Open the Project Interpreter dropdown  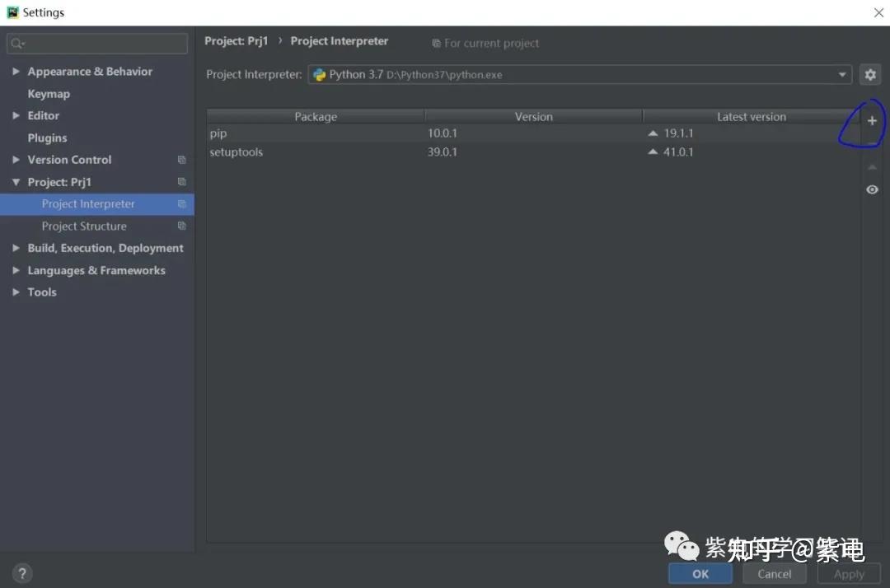tap(842, 74)
